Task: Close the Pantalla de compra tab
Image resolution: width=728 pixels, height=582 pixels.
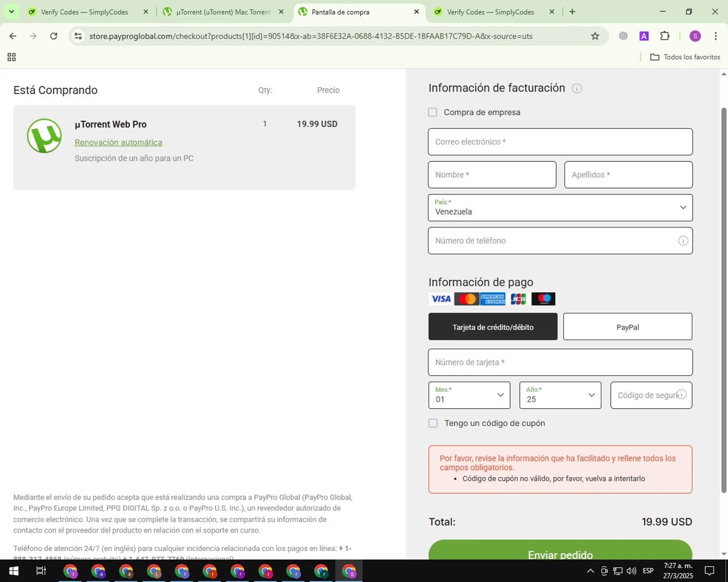Action: tap(416, 12)
